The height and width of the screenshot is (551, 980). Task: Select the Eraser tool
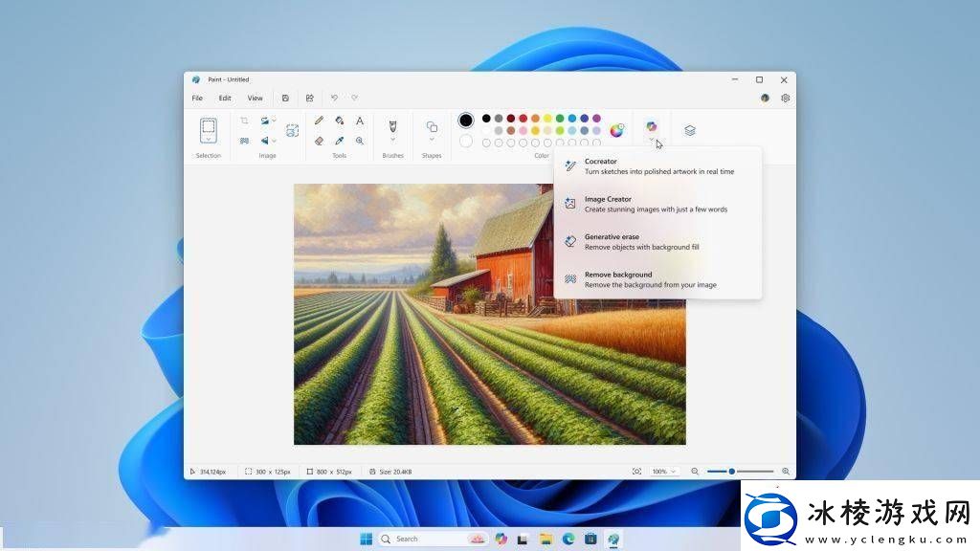click(320, 141)
